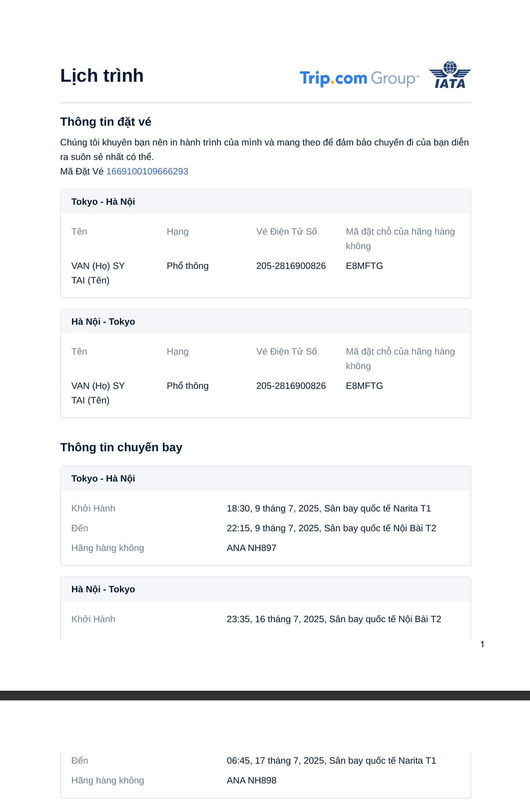
Task: Click the 18:30 Narita T1 departure details
Action: 328,508
